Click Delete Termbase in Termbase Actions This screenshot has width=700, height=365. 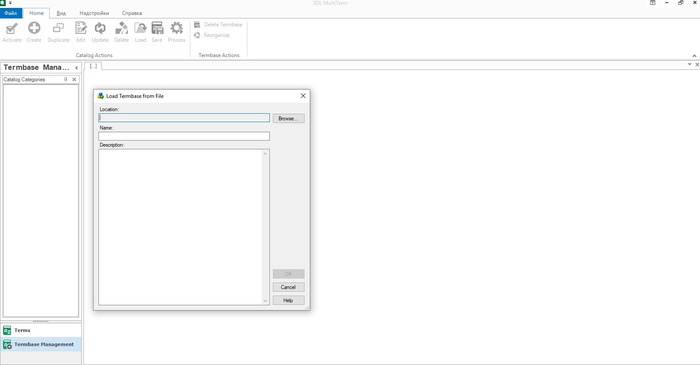218,25
